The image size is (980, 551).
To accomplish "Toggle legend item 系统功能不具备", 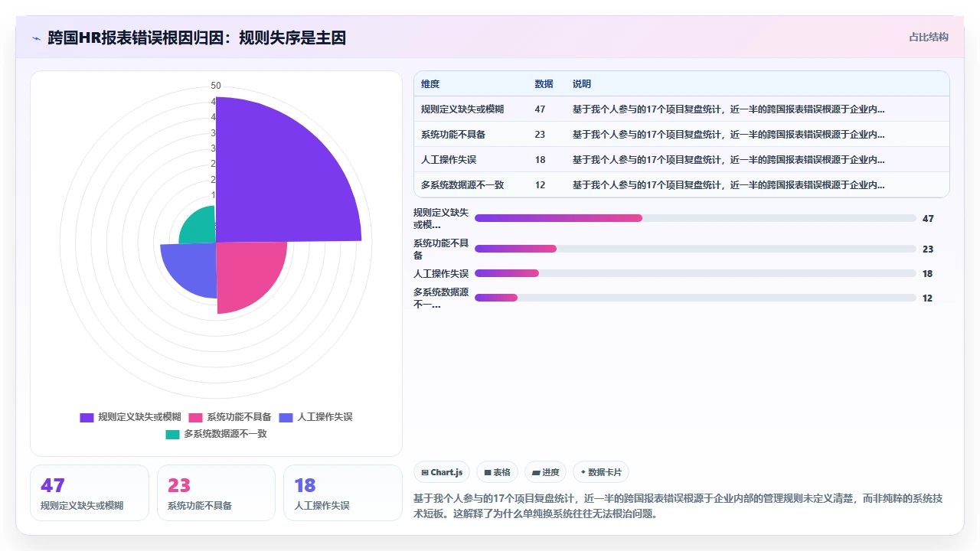I will (230, 417).
